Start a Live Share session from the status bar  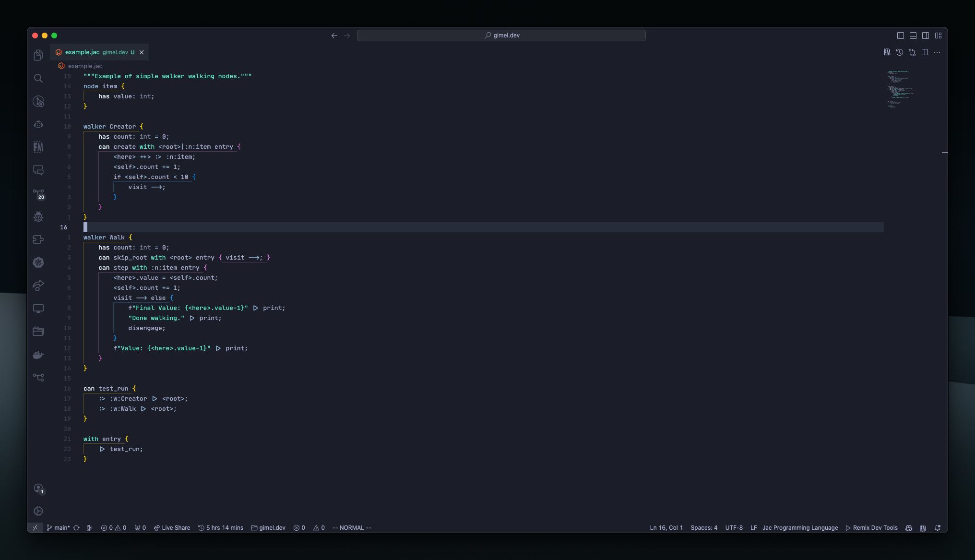tap(172, 527)
